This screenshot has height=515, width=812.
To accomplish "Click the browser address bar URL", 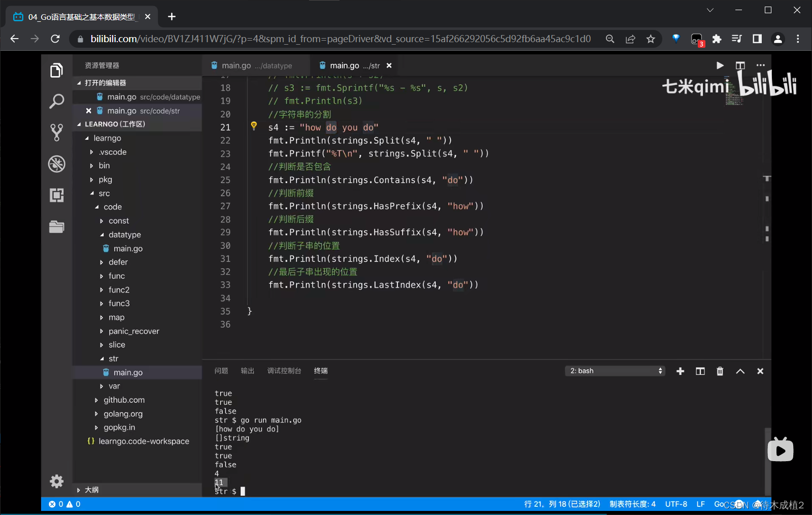I will click(341, 39).
